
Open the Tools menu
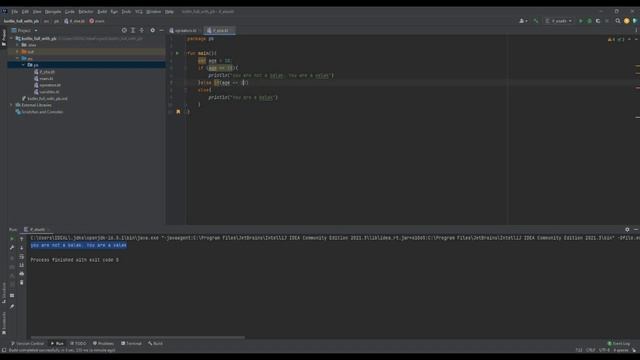[127, 12]
